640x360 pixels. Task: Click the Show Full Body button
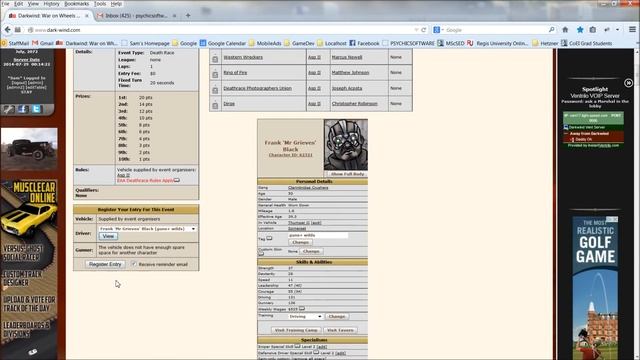[347, 174]
